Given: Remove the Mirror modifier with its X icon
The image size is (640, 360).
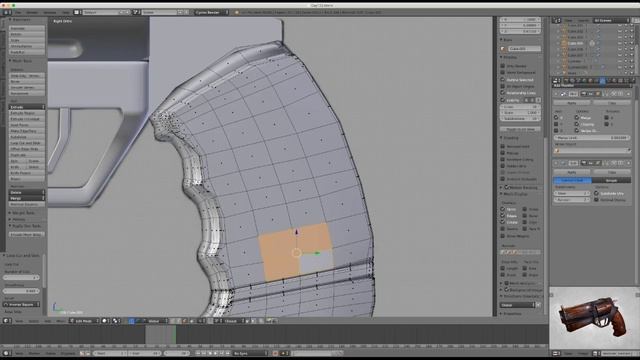Looking at the screenshot, I should (629, 93).
